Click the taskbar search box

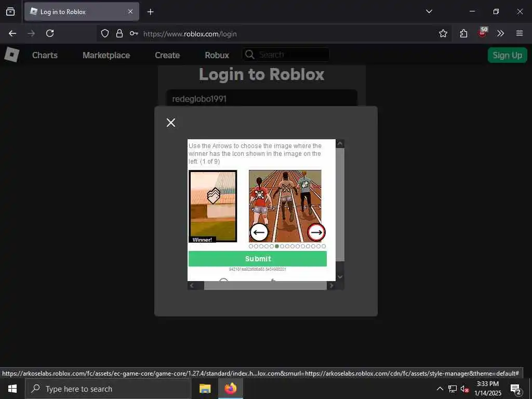coord(108,389)
